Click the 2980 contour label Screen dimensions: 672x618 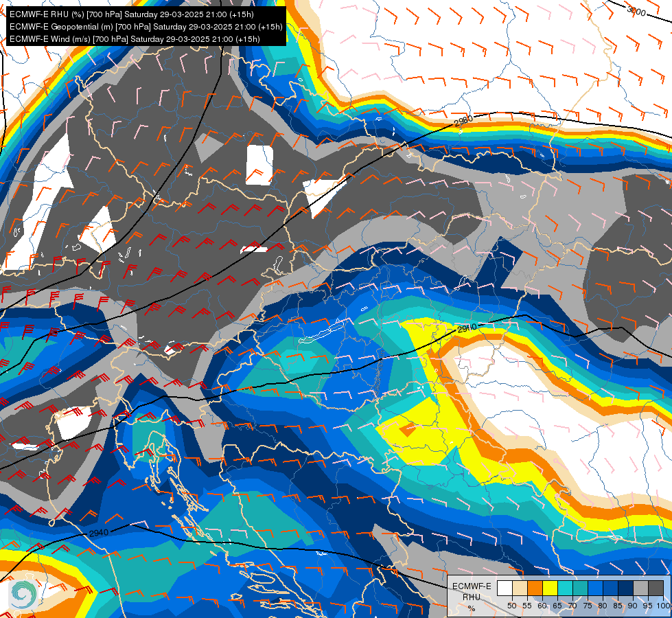tap(463, 121)
